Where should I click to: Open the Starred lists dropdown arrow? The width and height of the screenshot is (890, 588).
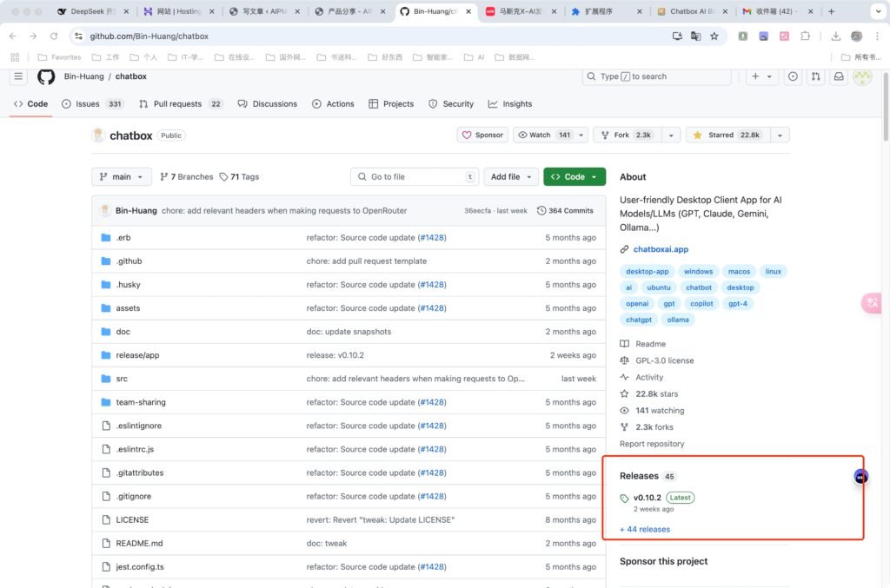pyautogui.click(x=780, y=135)
